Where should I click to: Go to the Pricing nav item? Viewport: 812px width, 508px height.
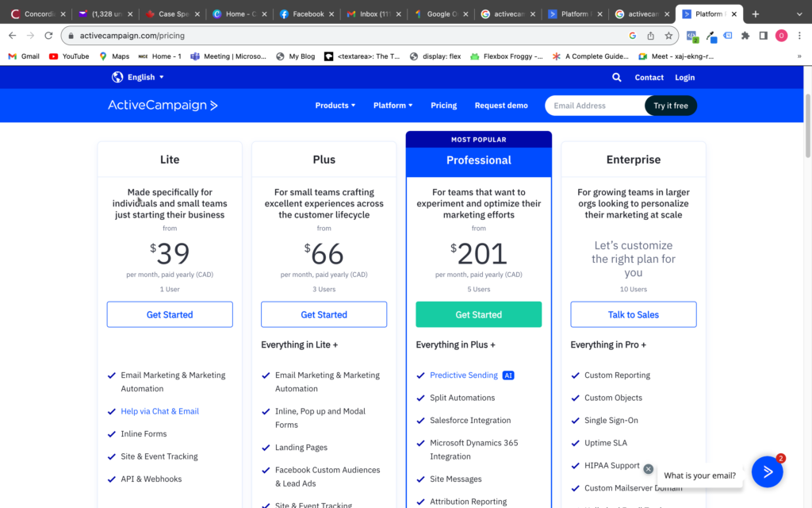click(443, 106)
